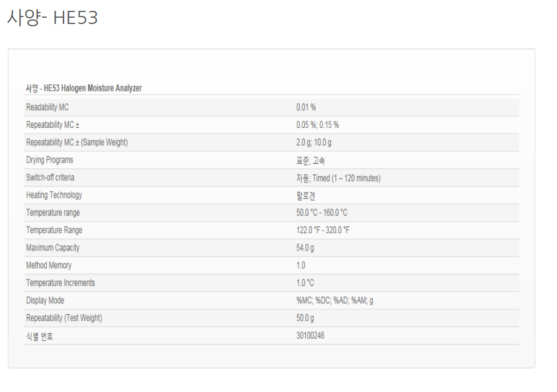Viewport: 557px width, 392px height.
Task: Click Repeatability MC ± (Sample Weight) label
Action: (77, 143)
